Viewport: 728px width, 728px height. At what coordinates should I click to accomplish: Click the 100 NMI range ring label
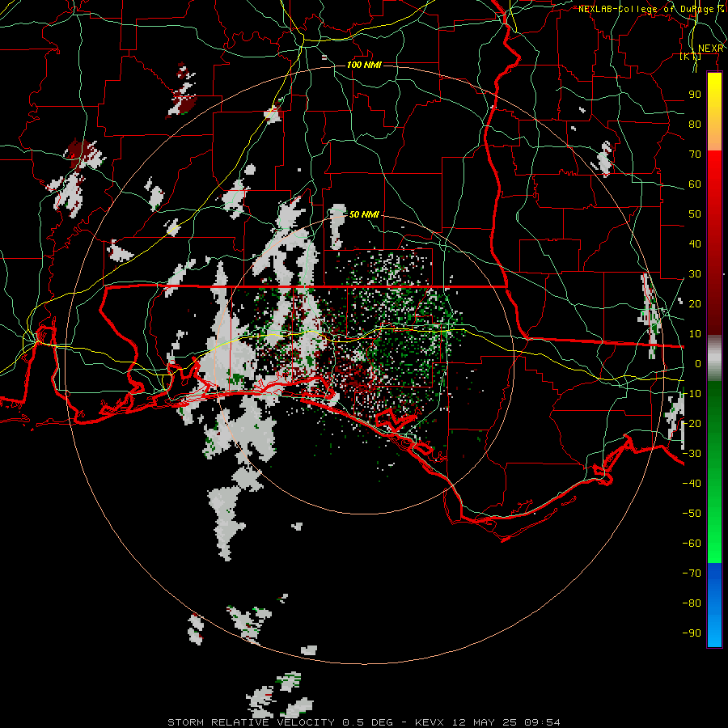tap(365, 65)
